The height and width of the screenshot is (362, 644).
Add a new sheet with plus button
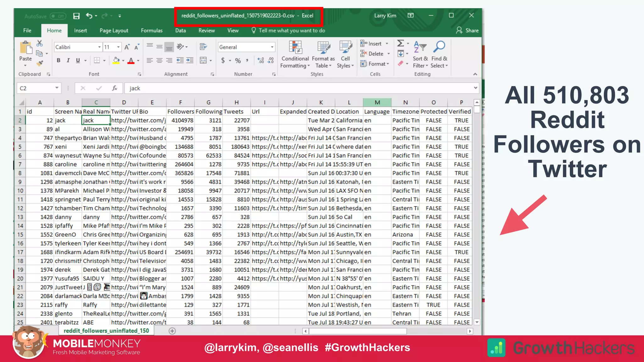[172, 331]
